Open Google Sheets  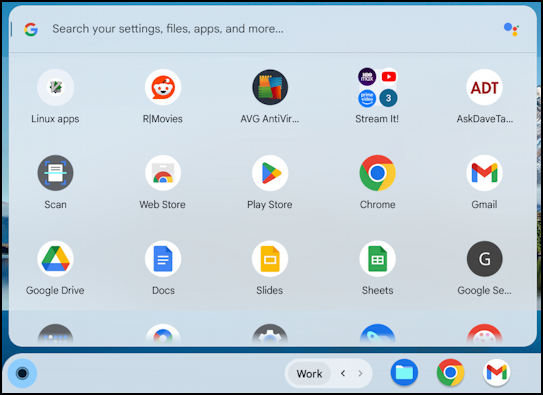(x=377, y=259)
